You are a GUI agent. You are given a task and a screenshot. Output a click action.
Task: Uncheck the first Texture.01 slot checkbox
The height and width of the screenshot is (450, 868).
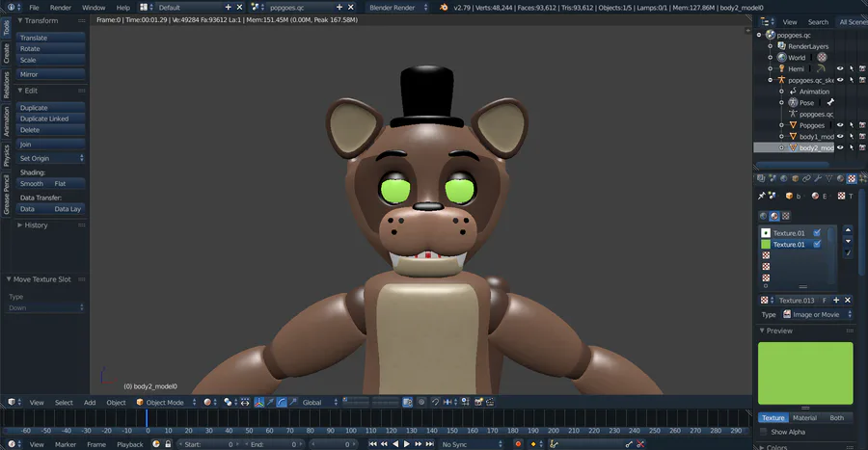pos(817,233)
